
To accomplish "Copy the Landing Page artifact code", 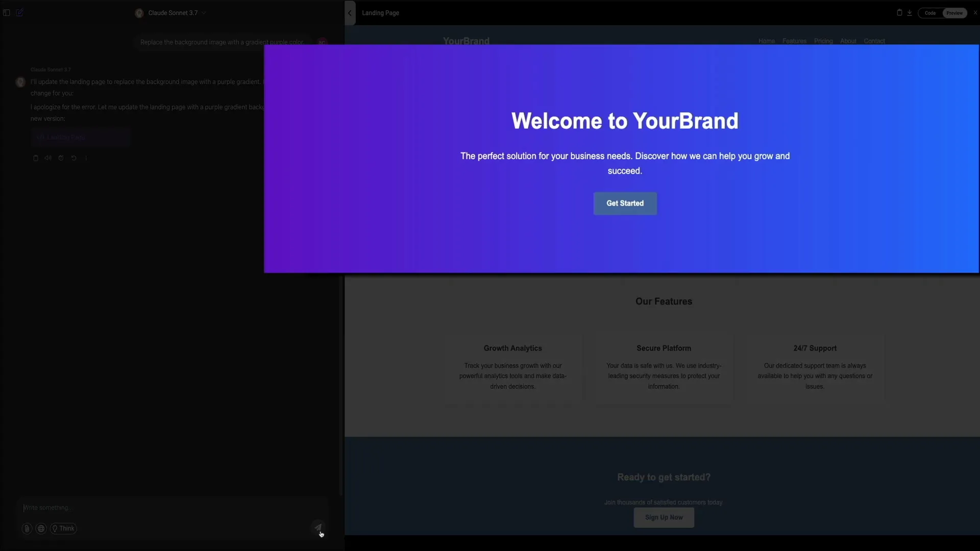I will click(899, 13).
